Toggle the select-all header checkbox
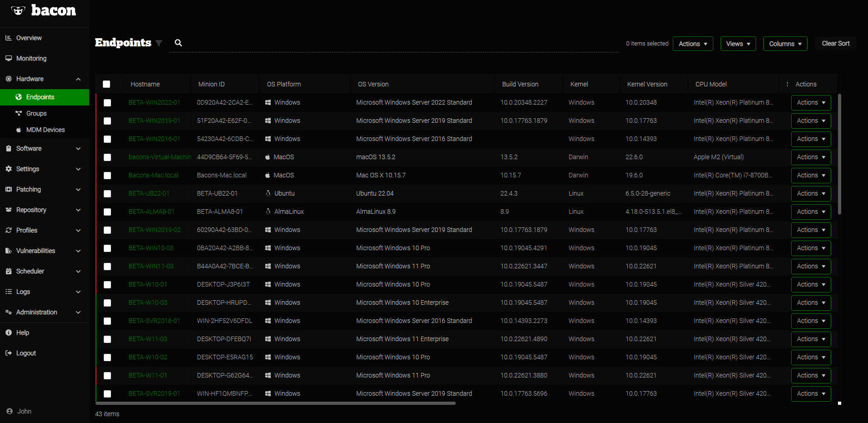The width and height of the screenshot is (868, 423). pyautogui.click(x=106, y=84)
